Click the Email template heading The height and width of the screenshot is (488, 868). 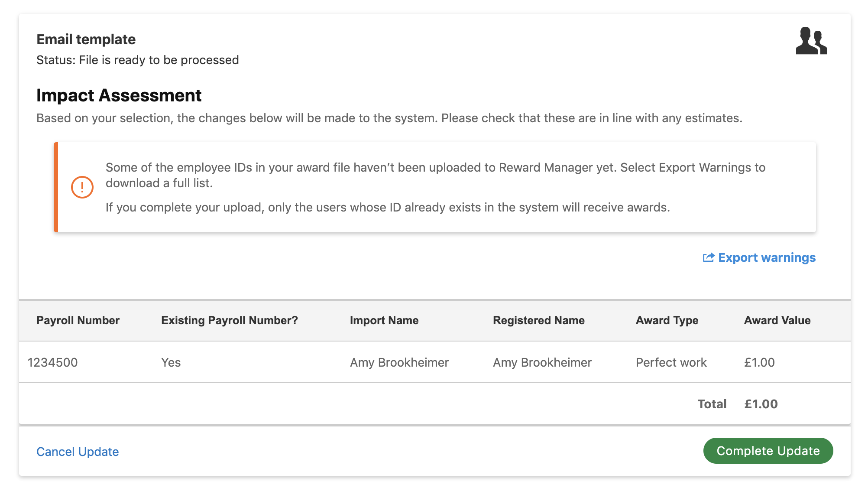(86, 39)
